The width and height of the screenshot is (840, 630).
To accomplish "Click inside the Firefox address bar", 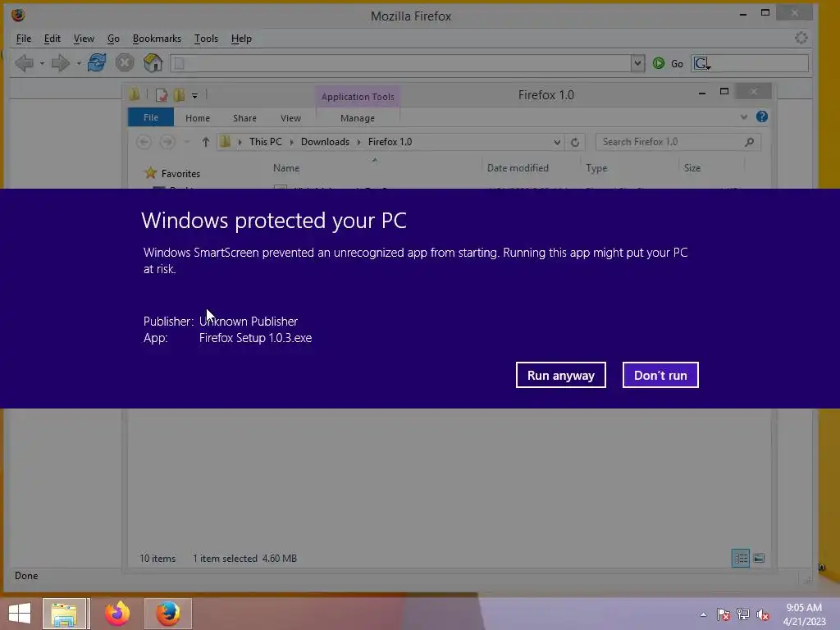I will tap(400, 63).
